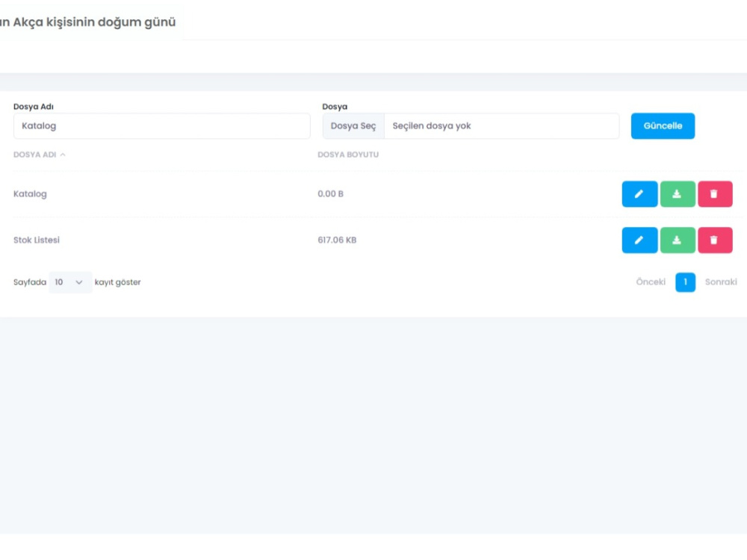Click the 617.06 KB file size
Screen dimensions: 747x560
pyautogui.click(x=337, y=240)
